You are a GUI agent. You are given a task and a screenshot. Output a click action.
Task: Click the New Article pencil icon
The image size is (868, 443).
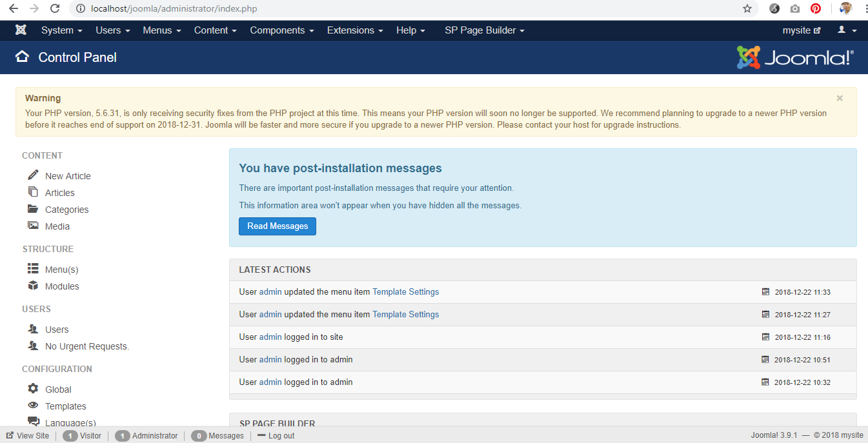[x=33, y=175]
